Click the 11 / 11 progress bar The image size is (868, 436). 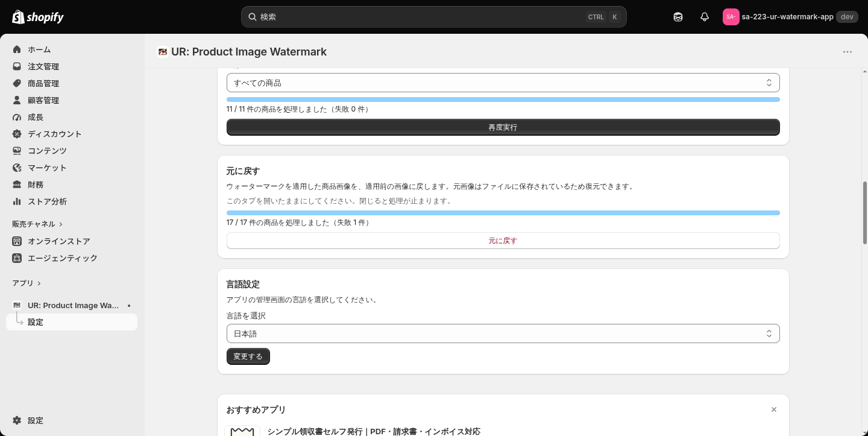(503, 100)
